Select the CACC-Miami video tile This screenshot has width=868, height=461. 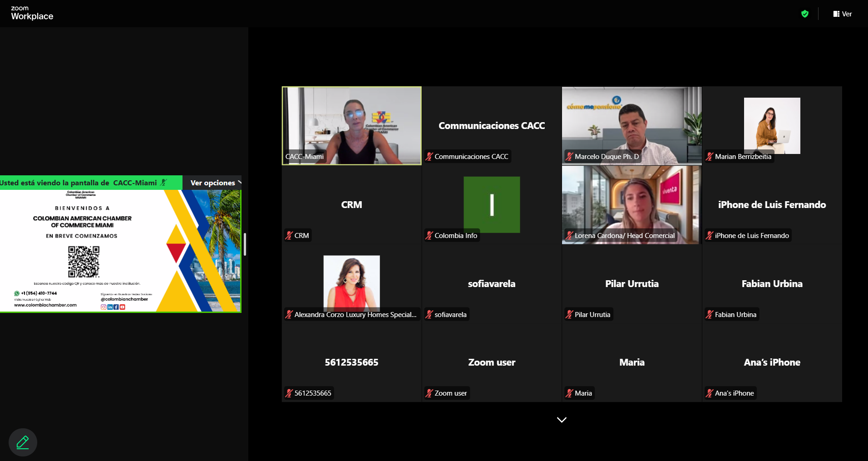(x=351, y=126)
